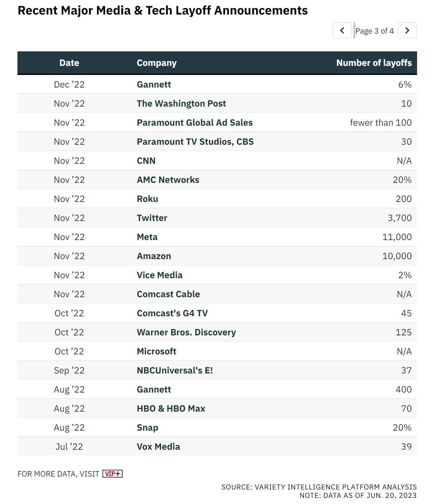This screenshot has width=441, height=504.
Task: Click the Dec '22 Gannett date cell
Action: point(69,84)
